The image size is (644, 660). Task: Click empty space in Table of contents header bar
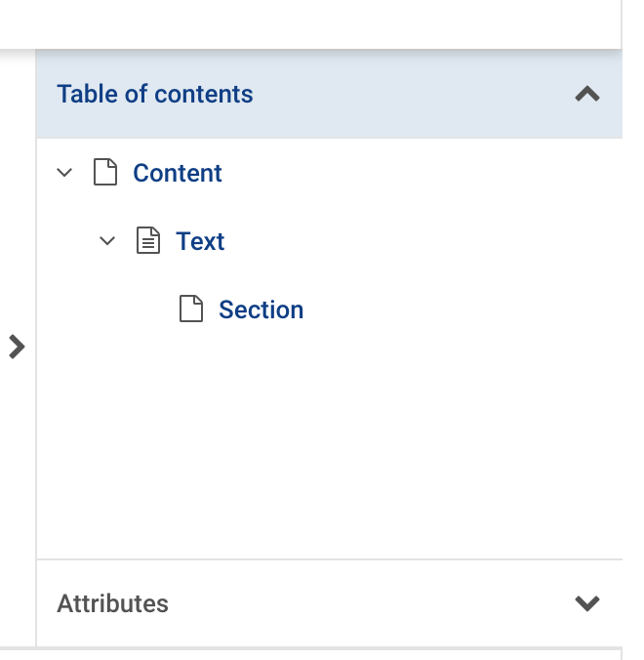click(410, 95)
